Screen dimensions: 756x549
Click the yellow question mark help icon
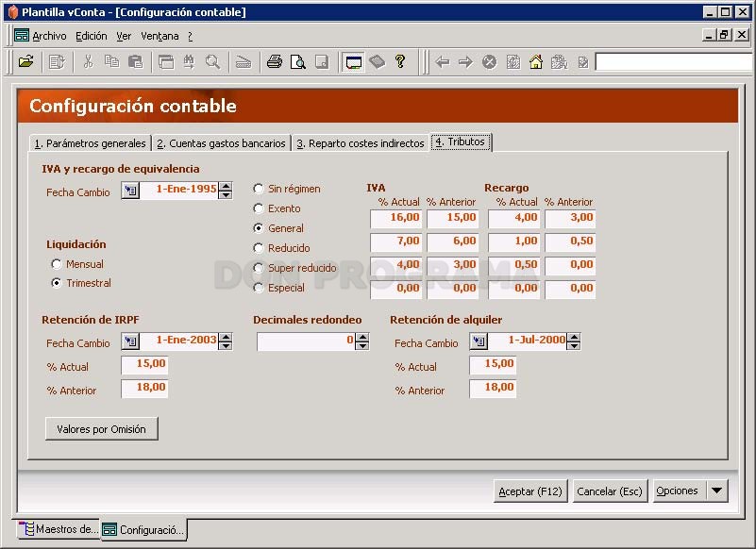(399, 61)
